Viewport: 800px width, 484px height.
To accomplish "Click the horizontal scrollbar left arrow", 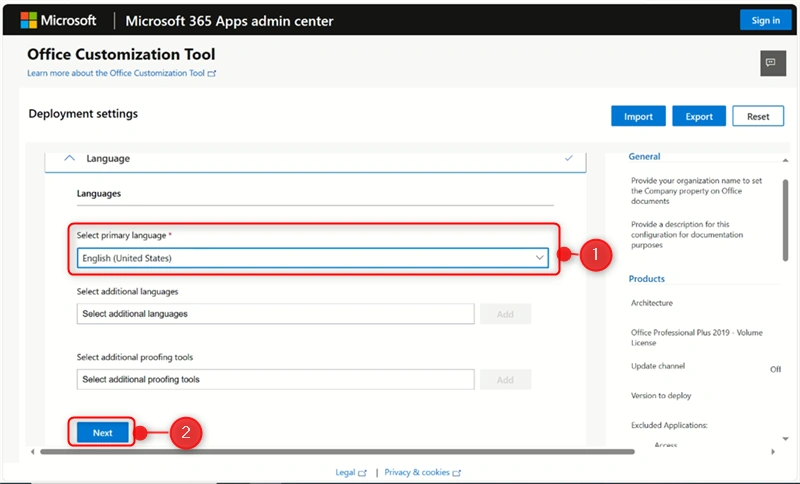I will (x=33, y=451).
